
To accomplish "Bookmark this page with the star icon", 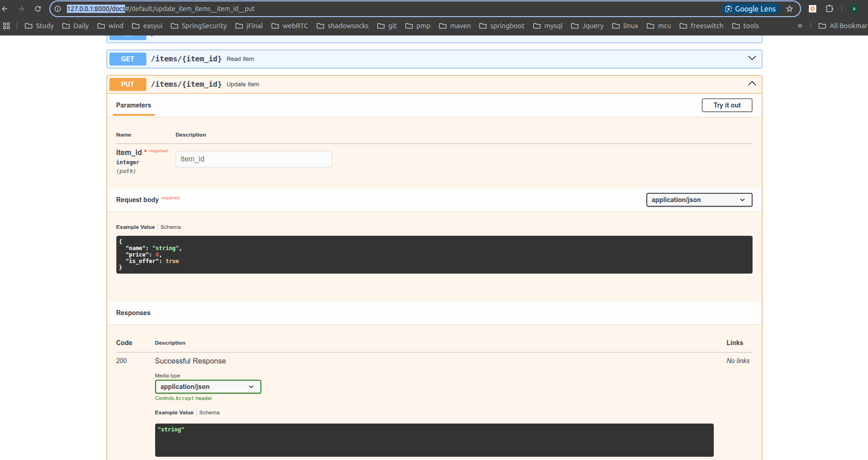I will coord(790,9).
